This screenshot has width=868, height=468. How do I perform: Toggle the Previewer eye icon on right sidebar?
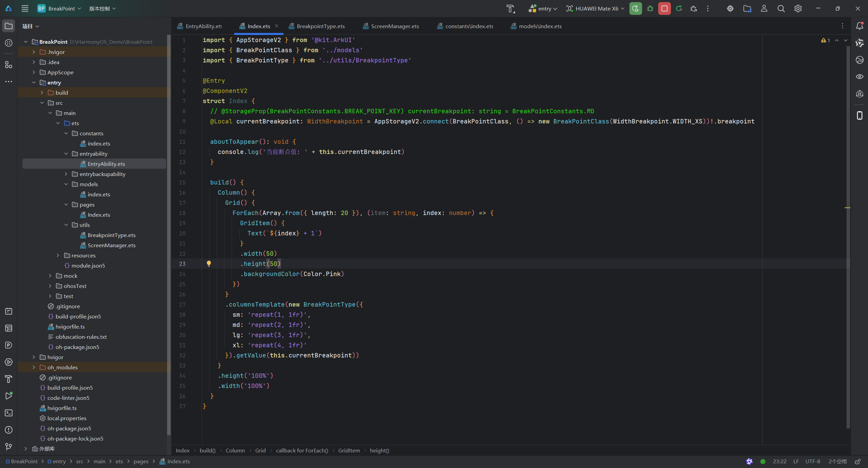pyautogui.click(x=860, y=77)
